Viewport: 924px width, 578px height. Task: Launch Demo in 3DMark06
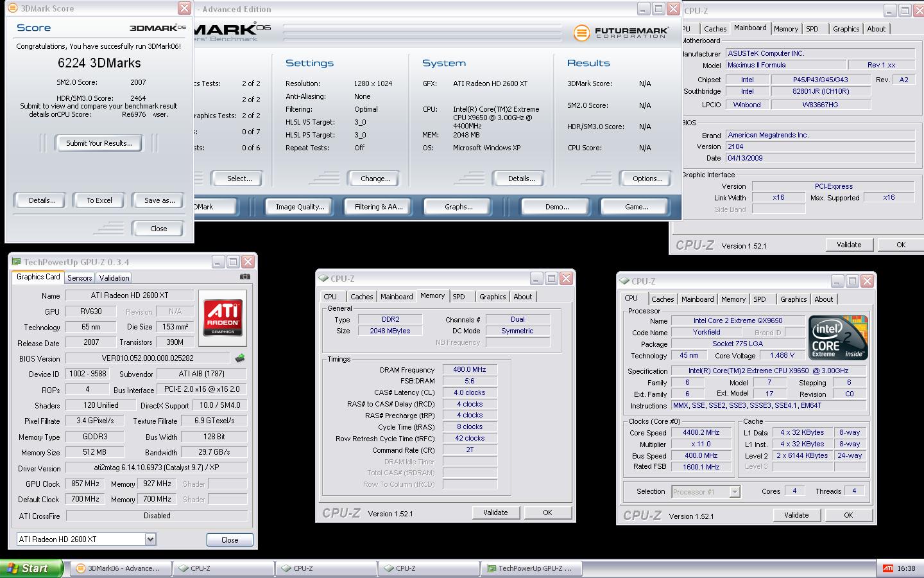(556, 207)
